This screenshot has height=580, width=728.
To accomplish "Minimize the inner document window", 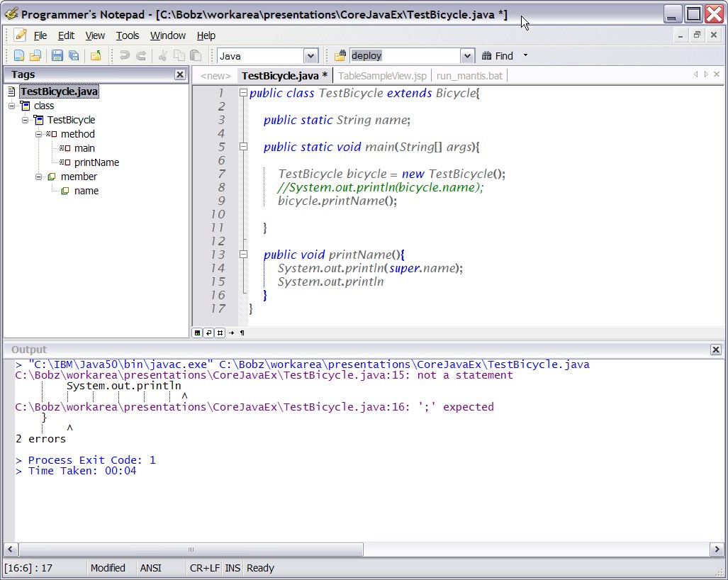I will 681,35.
